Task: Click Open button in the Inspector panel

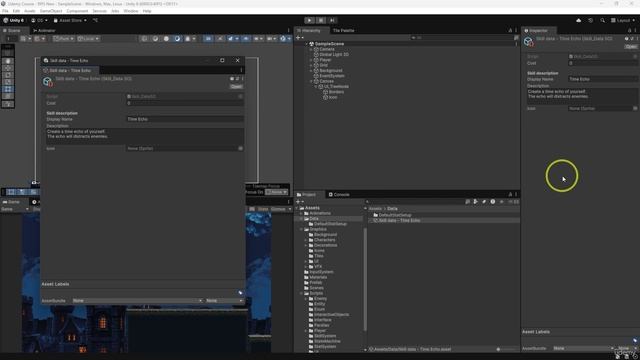Action: [x=631, y=47]
